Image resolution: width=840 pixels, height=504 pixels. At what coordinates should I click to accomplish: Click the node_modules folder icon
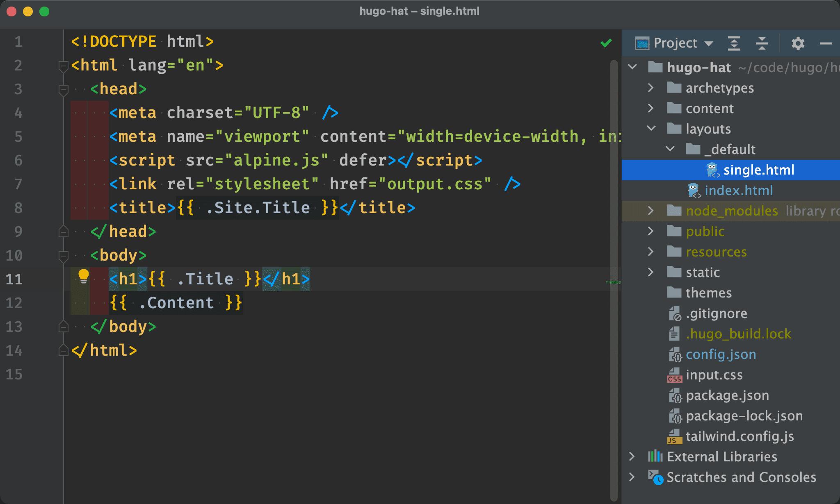674,210
